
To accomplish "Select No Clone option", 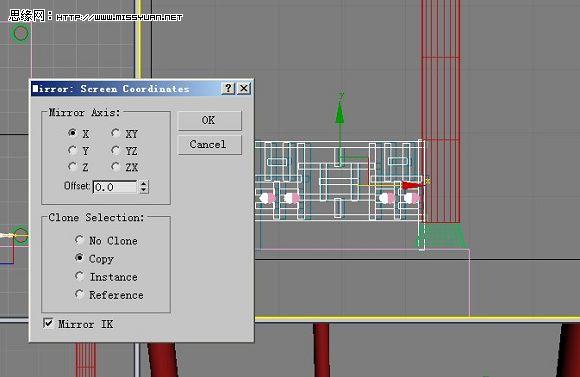I will click(x=80, y=240).
